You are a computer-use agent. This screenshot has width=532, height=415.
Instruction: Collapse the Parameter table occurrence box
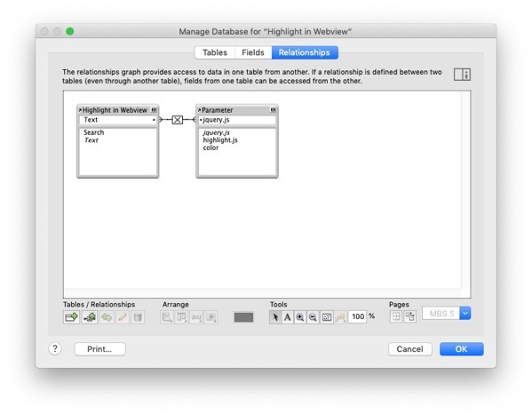point(273,109)
